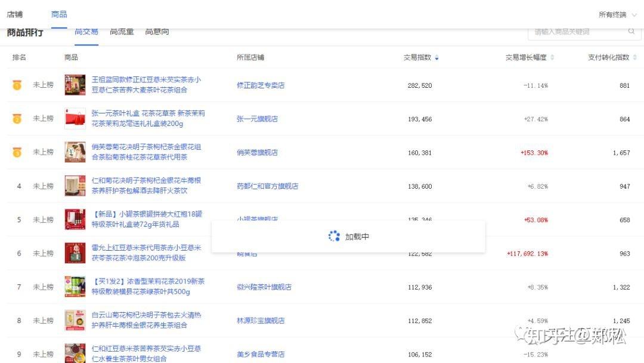Open thumbnail of 白云山菊花枸杞 product

(x=75, y=320)
